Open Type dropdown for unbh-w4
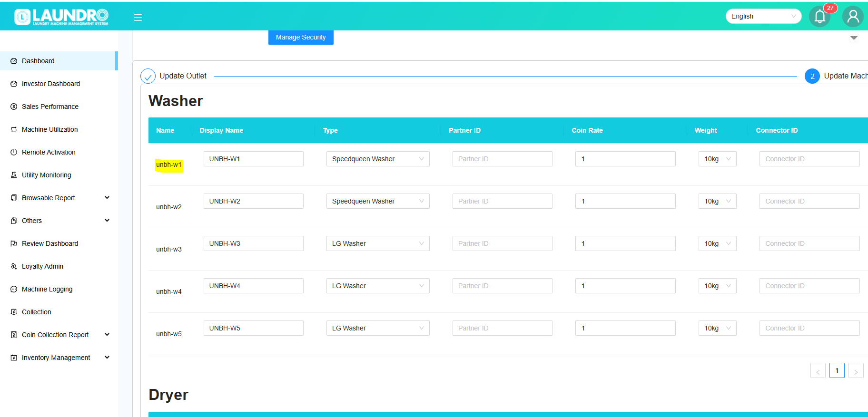Screen dimensions: 868x417 click(x=378, y=286)
